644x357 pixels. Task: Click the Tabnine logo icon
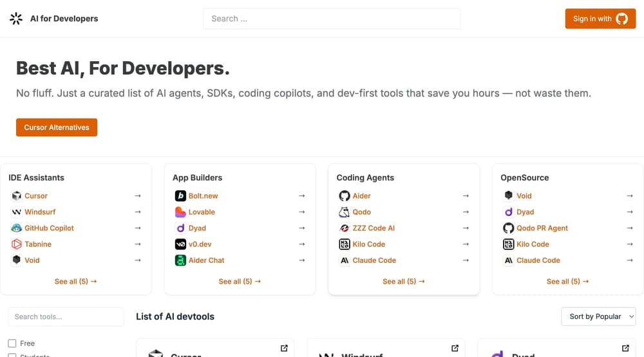pos(17,244)
